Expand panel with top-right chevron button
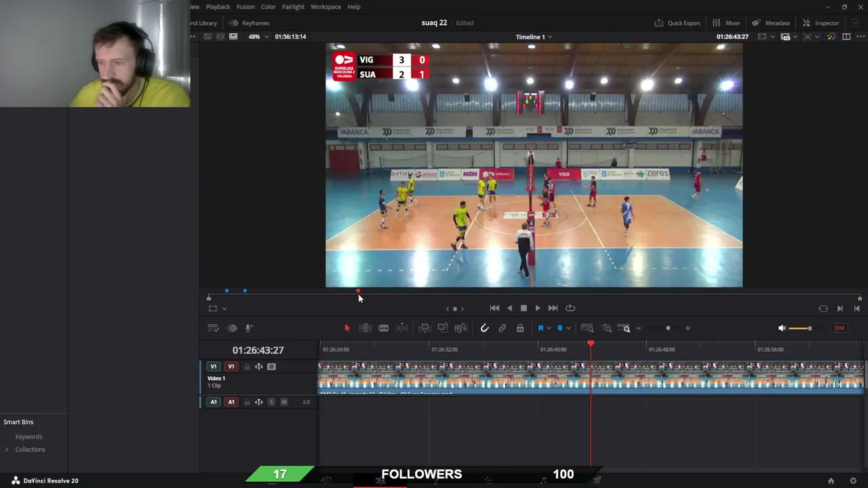 (854, 23)
